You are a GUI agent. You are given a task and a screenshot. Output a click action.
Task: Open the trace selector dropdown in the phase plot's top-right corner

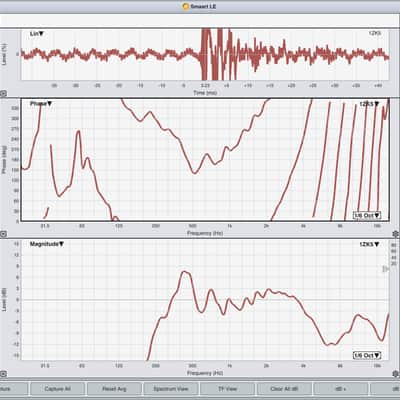click(369, 104)
